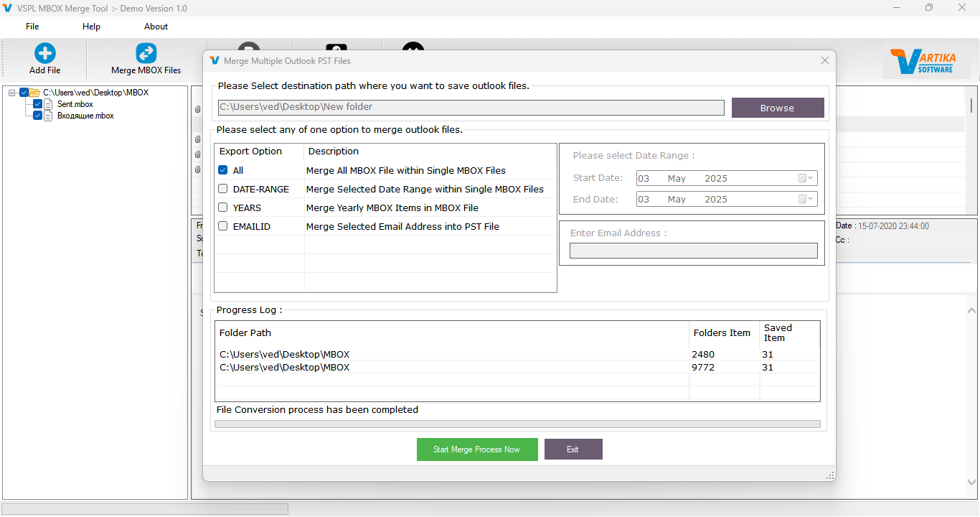
Task: Click the destination path field
Action: 471,107
